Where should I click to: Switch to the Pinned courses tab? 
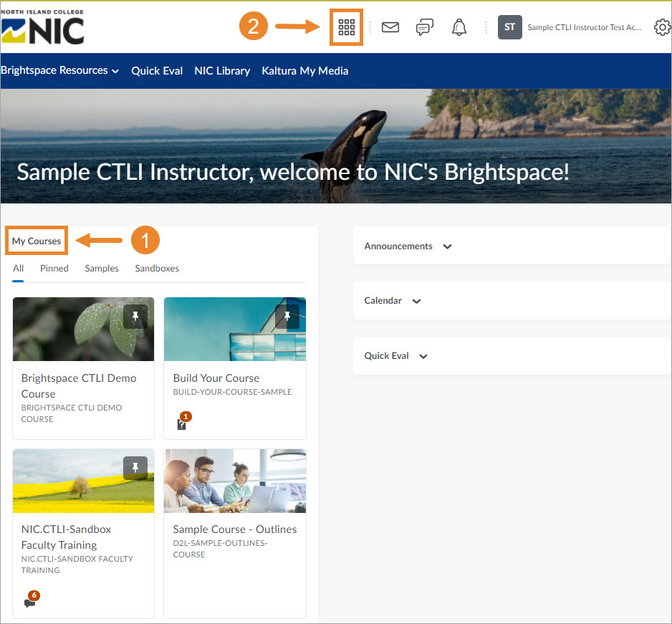pos(54,269)
